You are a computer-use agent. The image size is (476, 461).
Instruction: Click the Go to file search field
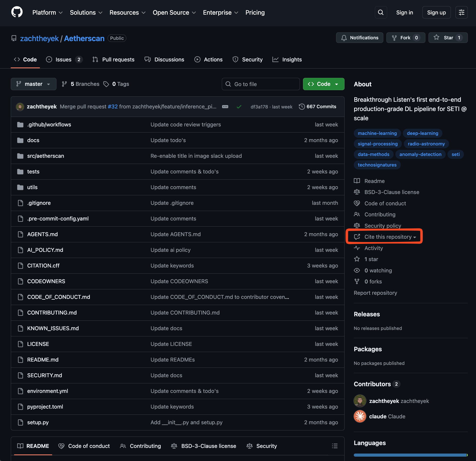[261, 84]
